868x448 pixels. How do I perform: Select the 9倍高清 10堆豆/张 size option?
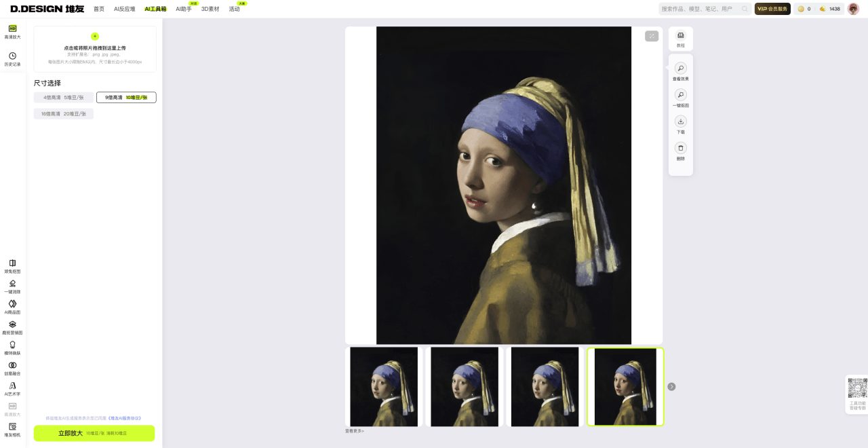[x=126, y=98]
